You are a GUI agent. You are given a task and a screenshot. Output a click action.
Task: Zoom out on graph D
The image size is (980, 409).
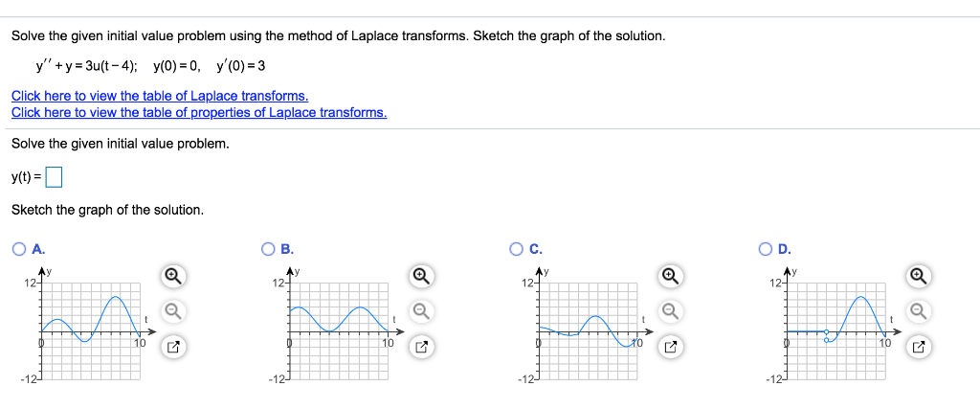(919, 310)
